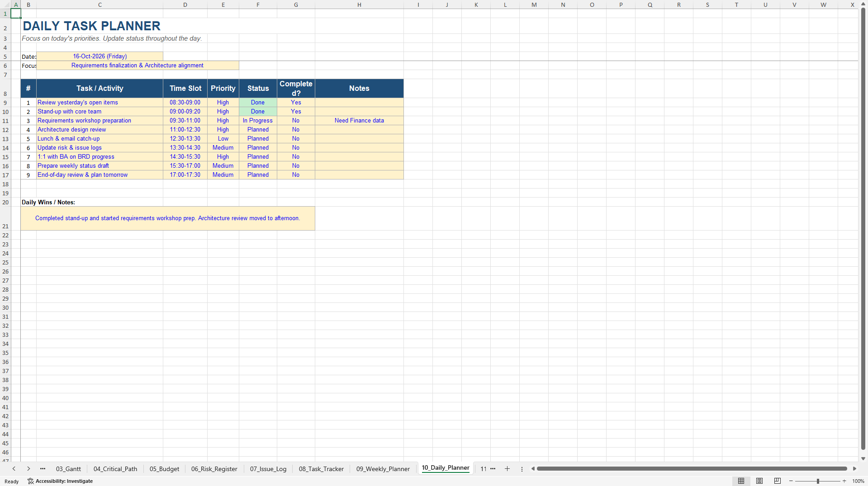Click the zoom in plus icon

(x=844, y=481)
